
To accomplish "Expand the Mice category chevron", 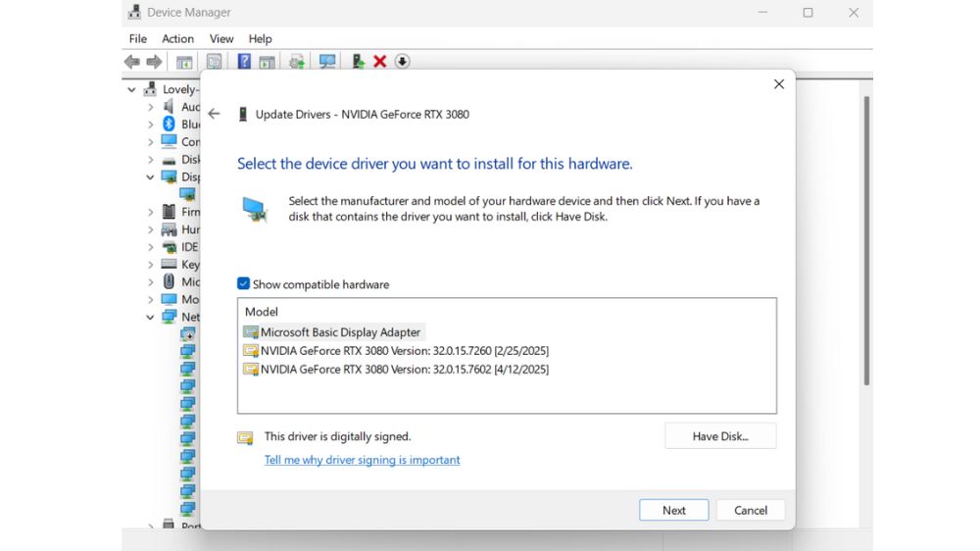I will (150, 282).
